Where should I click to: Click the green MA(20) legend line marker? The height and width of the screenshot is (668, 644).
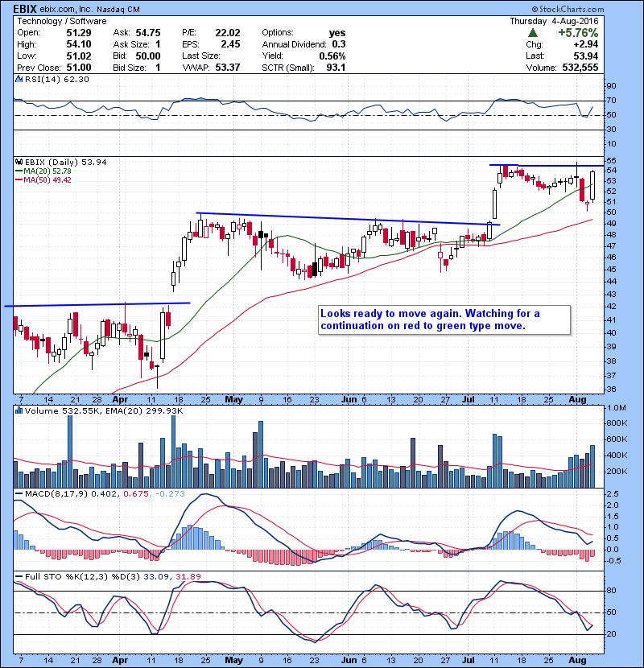19,171
